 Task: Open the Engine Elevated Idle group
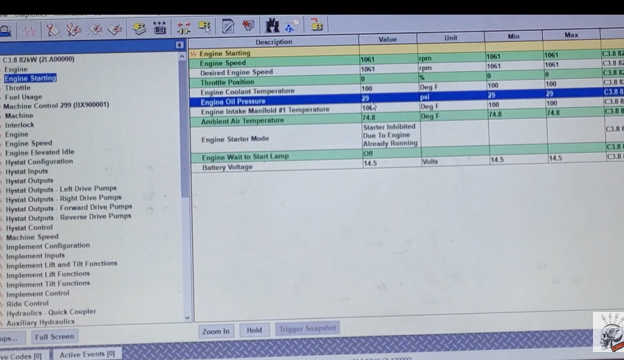click(40, 152)
